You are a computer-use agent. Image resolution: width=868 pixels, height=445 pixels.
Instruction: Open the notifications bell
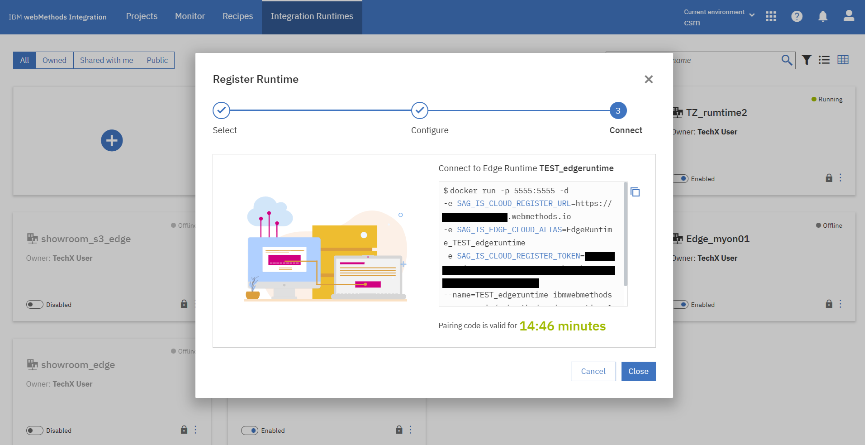click(823, 17)
